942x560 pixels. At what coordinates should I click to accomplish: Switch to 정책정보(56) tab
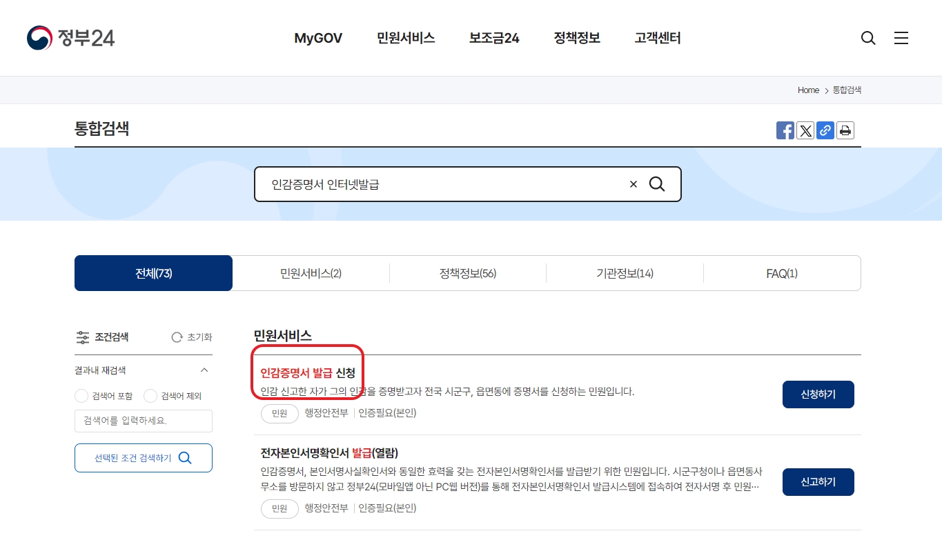tap(468, 273)
